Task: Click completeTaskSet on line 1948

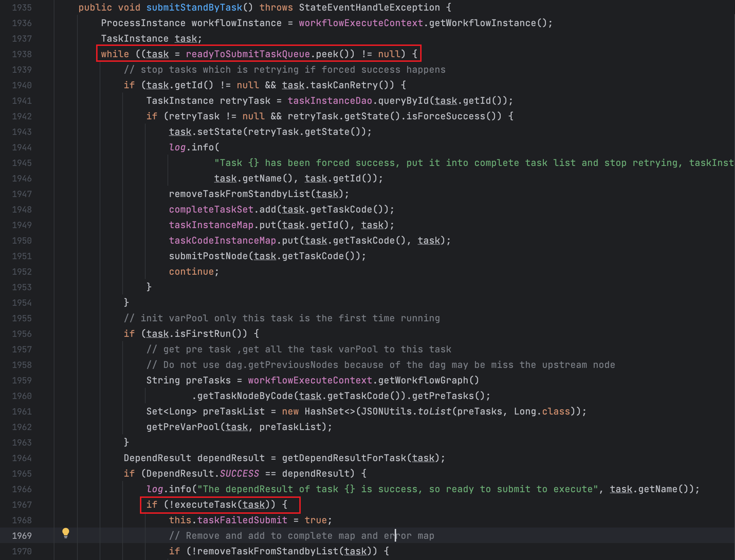Action: click(211, 209)
